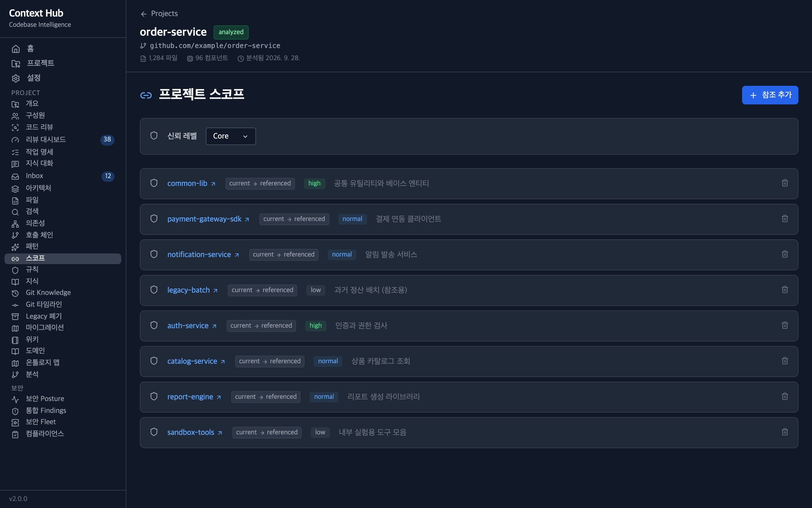This screenshot has width=812, height=508.
Task: Open 통합 Findings in the security section
Action: (63, 411)
